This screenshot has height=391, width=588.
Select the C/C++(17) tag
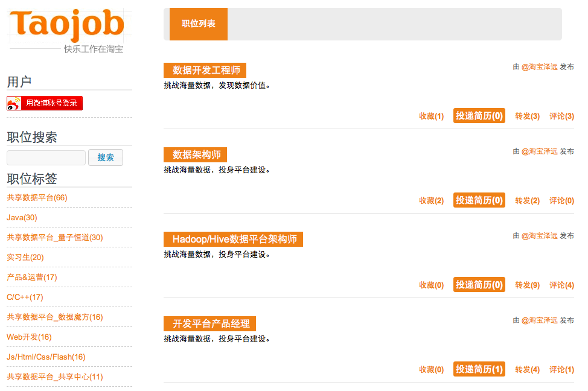point(25,297)
